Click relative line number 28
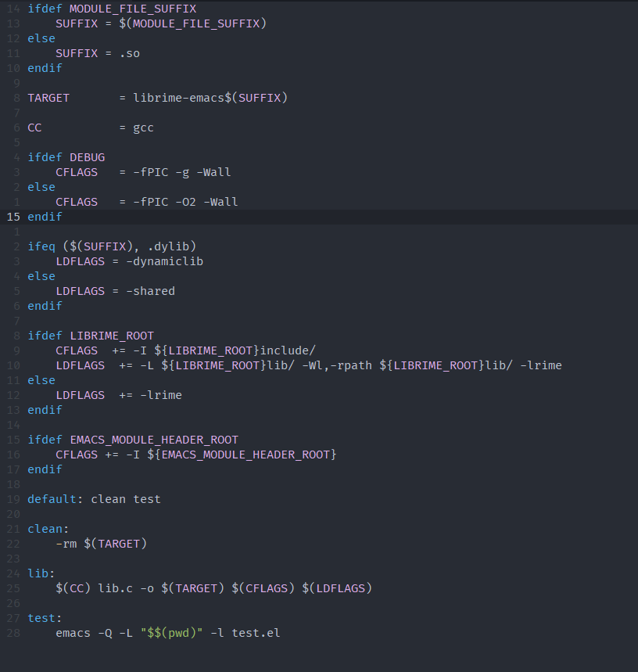638x672 pixels. tap(13, 633)
